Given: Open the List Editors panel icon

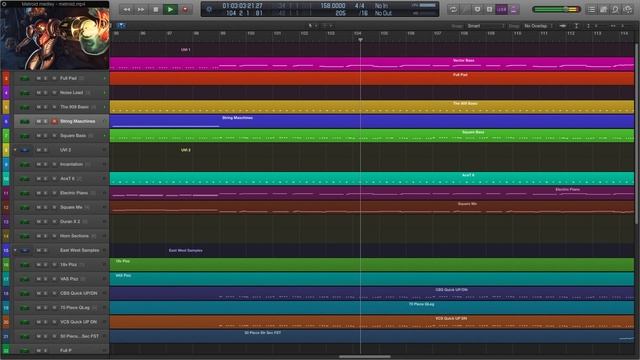Looking at the screenshot, I should click(x=591, y=9).
